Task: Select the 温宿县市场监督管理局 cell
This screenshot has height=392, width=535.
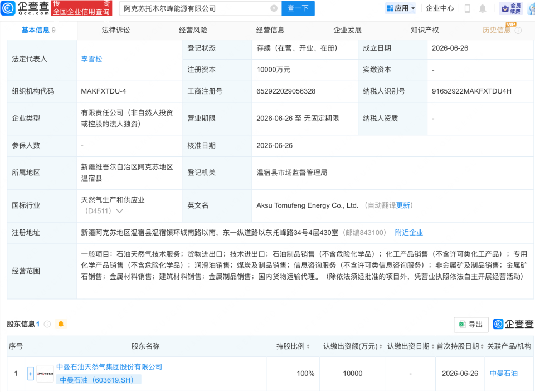Action: 291,173
